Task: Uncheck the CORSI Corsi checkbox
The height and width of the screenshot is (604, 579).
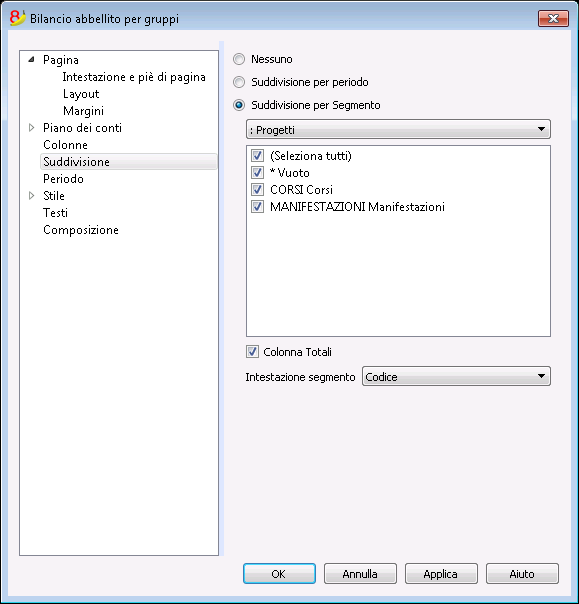Action: (x=257, y=190)
